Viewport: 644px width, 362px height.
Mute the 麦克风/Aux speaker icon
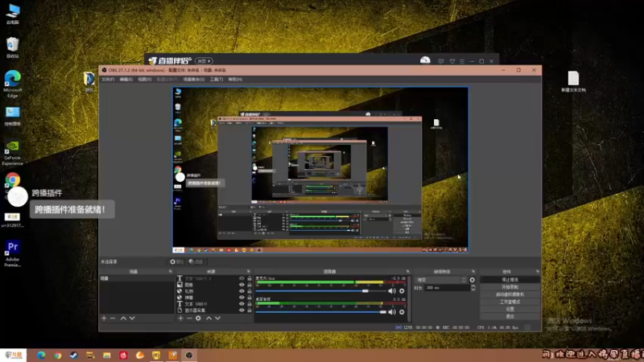[392, 291]
